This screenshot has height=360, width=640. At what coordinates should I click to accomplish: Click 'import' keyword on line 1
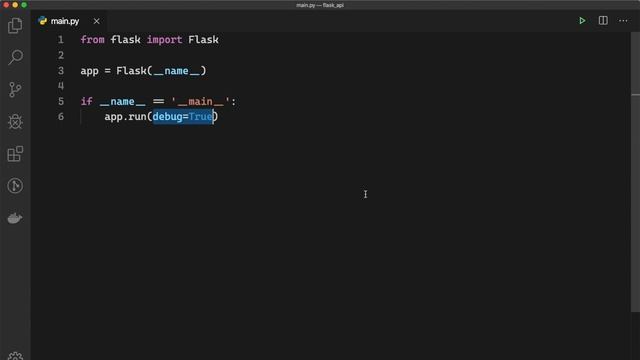click(164, 40)
